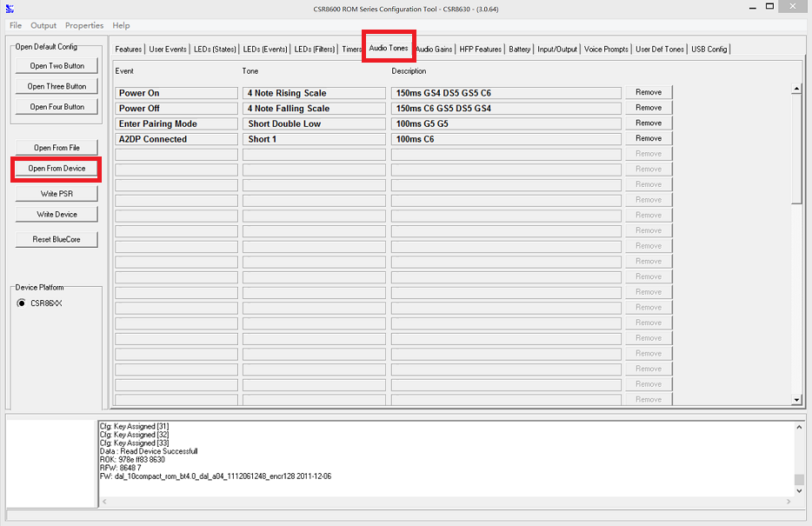Image resolution: width=812 pixels, height=526 pixels.
Task: Switch to the Voice Prompts tab
Action: pos(606,50)
